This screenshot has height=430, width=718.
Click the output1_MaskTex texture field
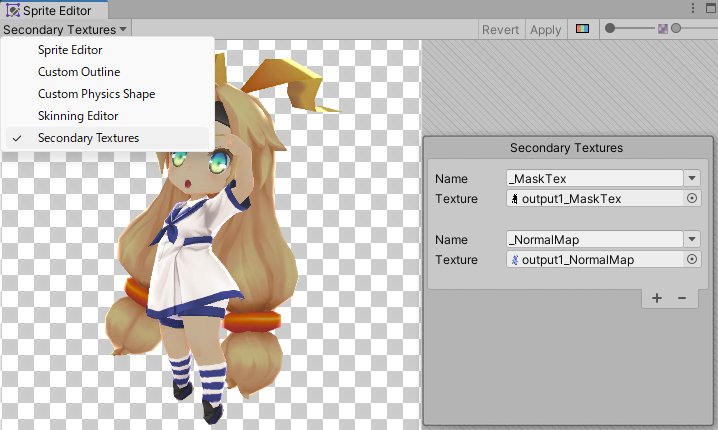(595, 198)
